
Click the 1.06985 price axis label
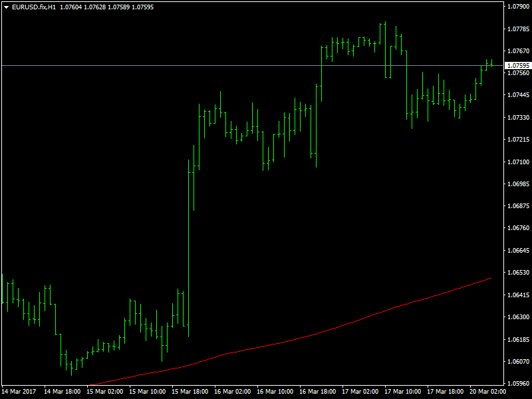pyautogui.click(x=518, y=184)
